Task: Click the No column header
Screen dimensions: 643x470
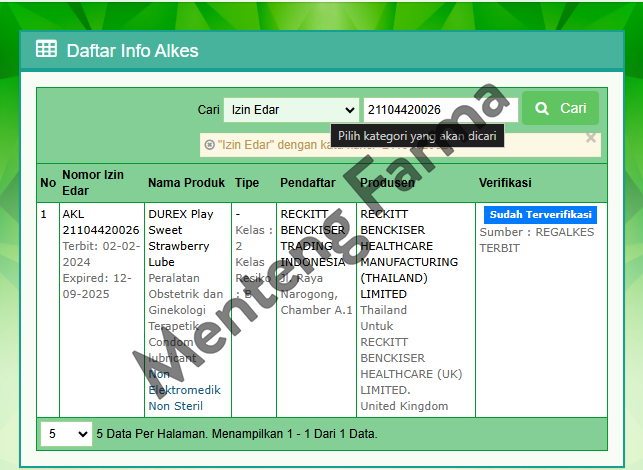Action: coord(48,183)
